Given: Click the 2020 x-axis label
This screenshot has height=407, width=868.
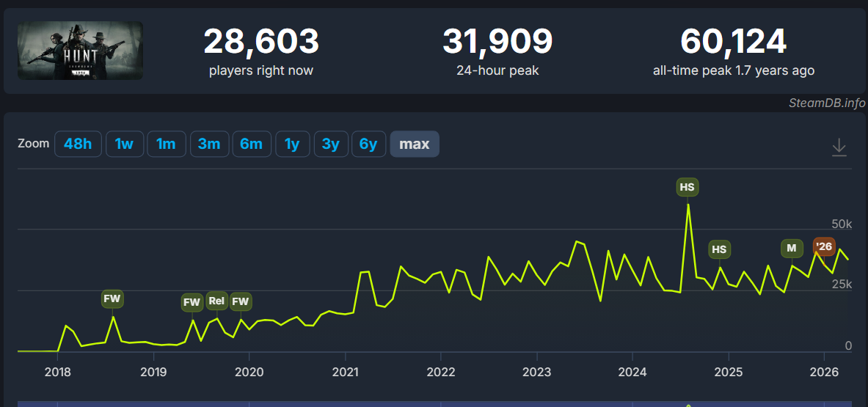Looking at the screenshot, I should pyautogui.click(x=249, y=371).
